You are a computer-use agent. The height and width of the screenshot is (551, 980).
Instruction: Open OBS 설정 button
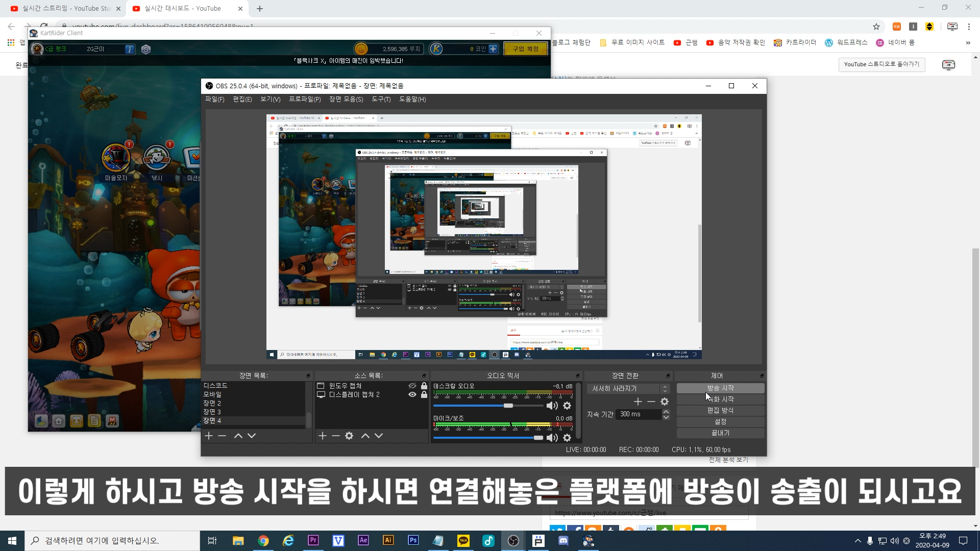tap(720, 421)
